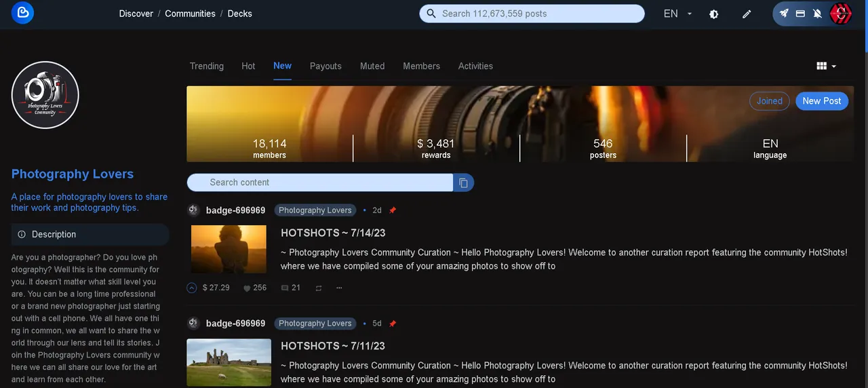Switch to the Trending tab
Screen dimensions: 868x388
pyautogui.click(x=206, y=66)
